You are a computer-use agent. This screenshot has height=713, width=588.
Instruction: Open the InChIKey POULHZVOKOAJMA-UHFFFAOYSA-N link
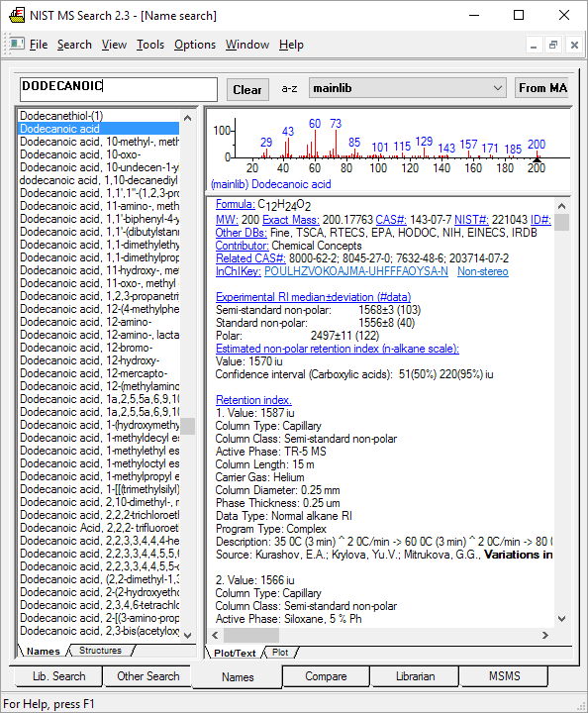pos(355,271)
